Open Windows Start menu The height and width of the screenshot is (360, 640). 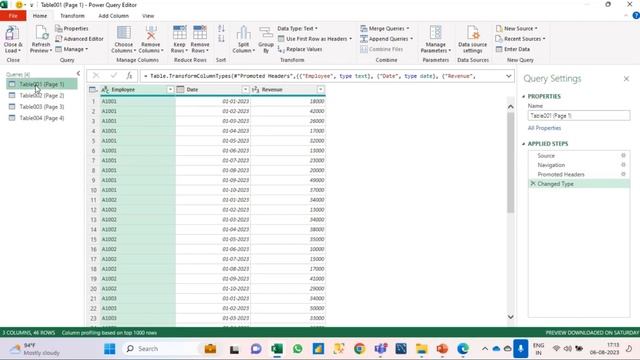109,349
